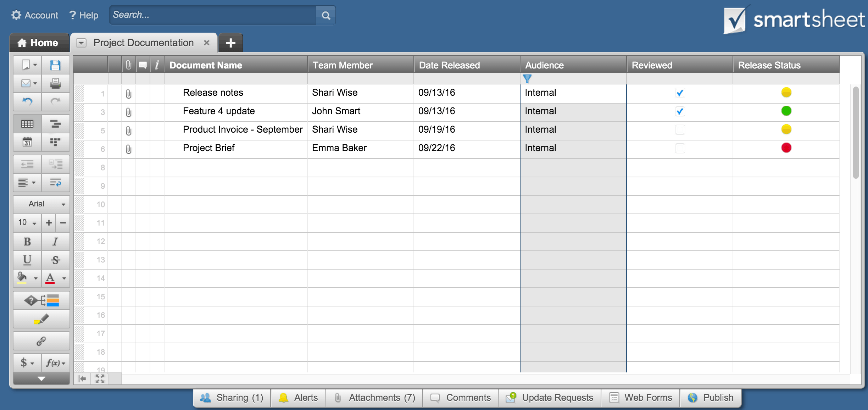Toggle the Reviewed checkbox for Project Brief

tap(679, 148)
